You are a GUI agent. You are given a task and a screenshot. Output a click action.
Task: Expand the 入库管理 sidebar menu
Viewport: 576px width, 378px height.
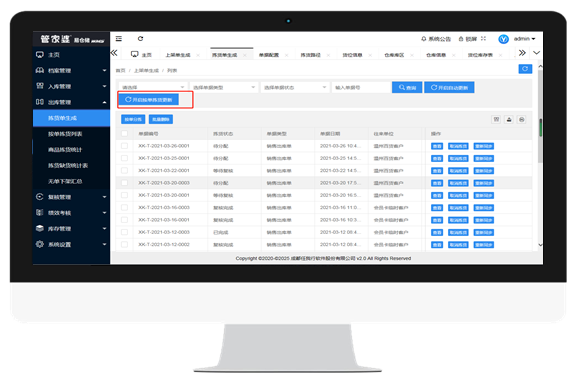point(104,86)
